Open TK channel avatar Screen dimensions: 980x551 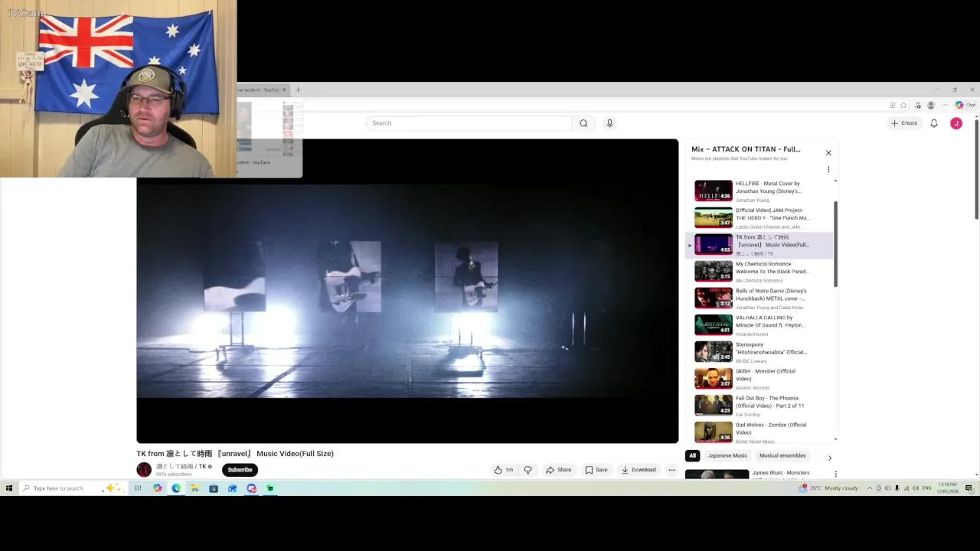pos(144,470)
